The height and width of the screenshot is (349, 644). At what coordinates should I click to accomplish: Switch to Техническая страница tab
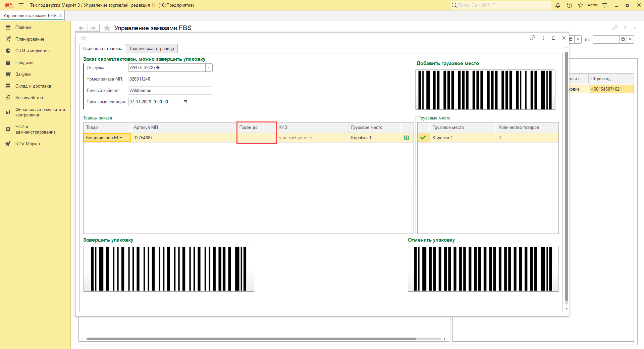pos(152,49)
